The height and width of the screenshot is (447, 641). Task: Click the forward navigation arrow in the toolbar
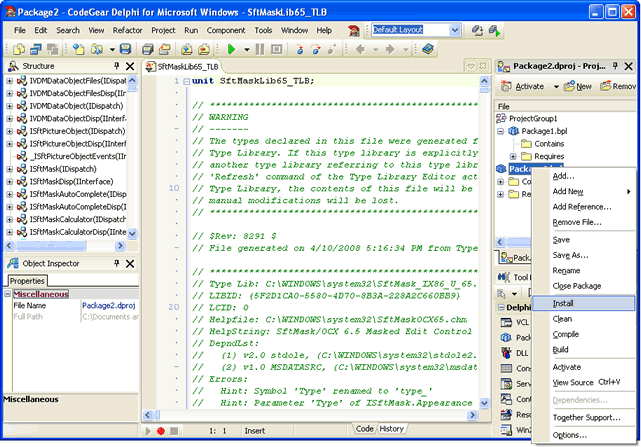[390, 49]
